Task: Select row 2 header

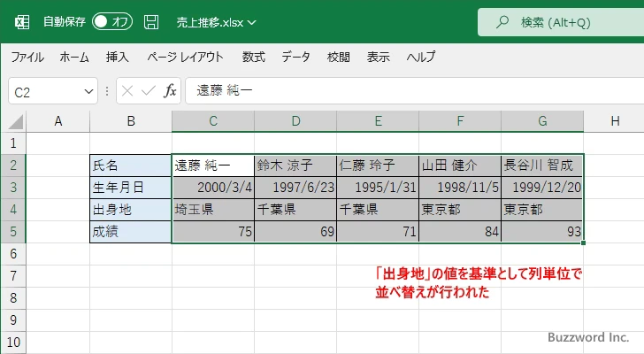Action: point(13,165)
